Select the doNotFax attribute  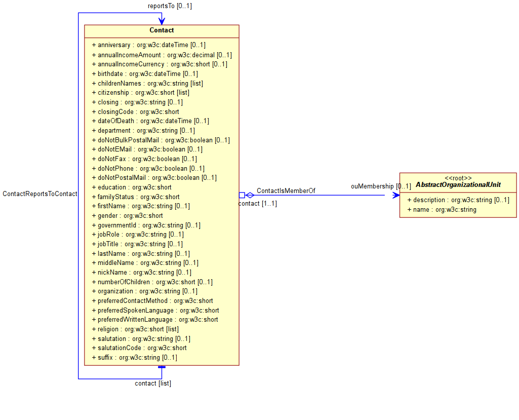point(144,159)
